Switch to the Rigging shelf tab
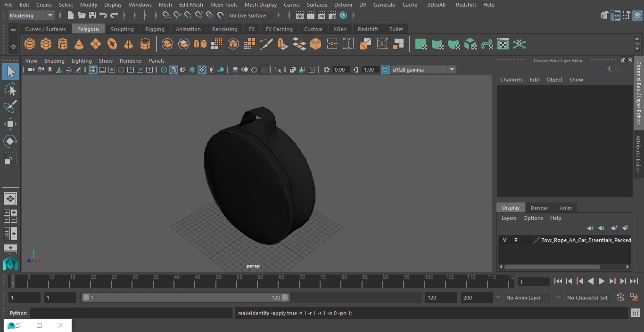This screenshot has height=332, width=644. [155, 29]
